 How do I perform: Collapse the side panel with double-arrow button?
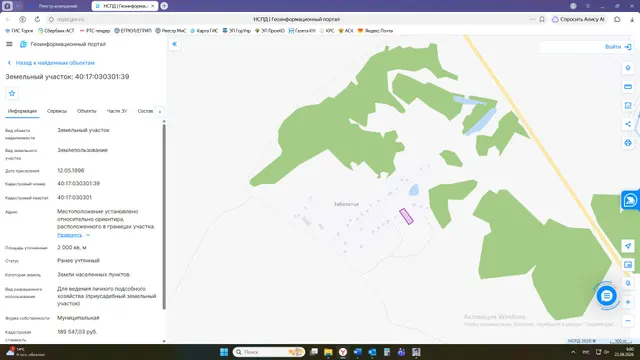175,44
